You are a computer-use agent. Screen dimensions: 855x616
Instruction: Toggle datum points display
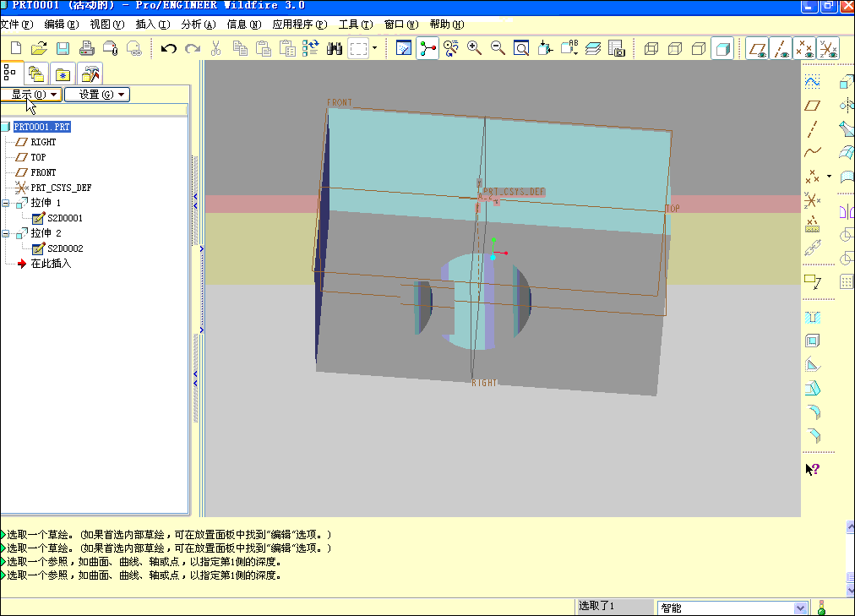pos(804,48)
